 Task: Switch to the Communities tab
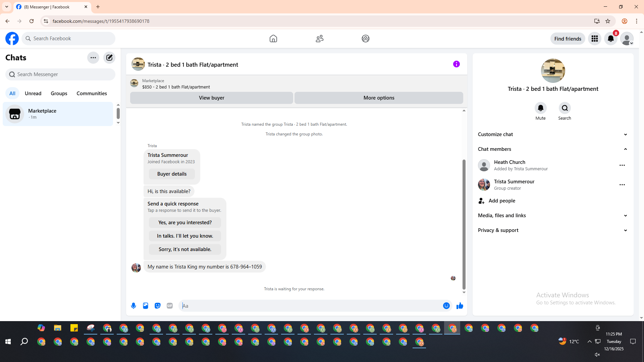coord(92,94)
